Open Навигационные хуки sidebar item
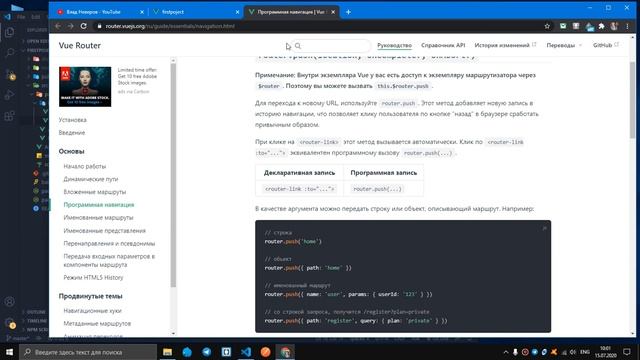Image resolution: width=640 pixels, height=360 pixels. (x=92, y=311)
